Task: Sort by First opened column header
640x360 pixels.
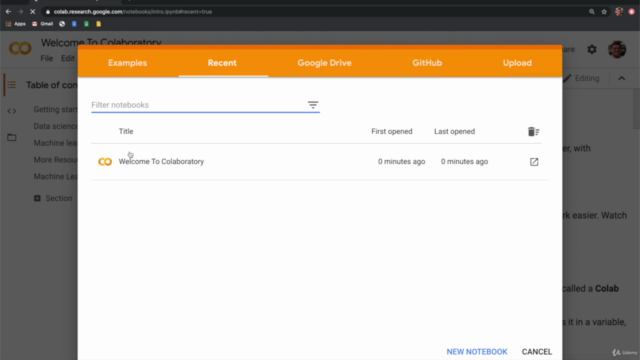Action: pyautogui.click(x=392, y=131)
